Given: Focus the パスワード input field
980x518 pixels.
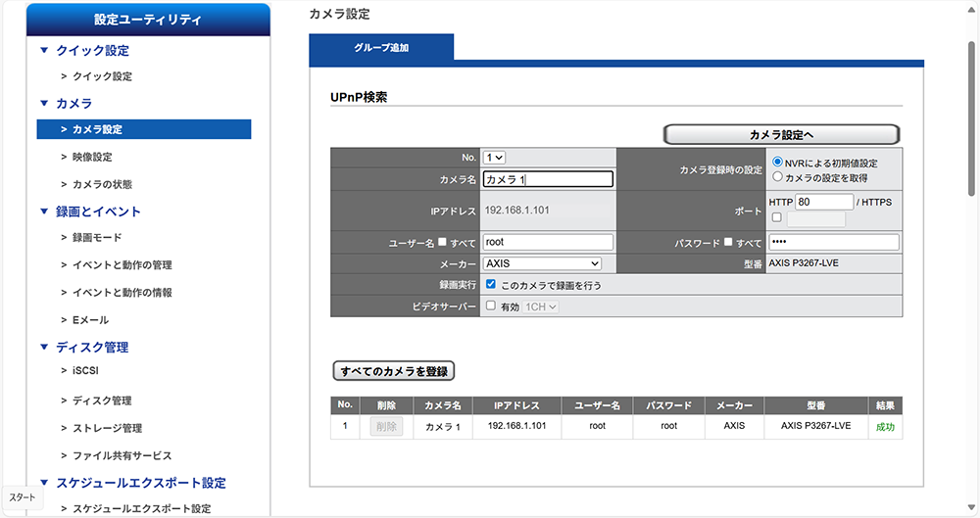Looking at the screenshot, I should coord(834,242).
